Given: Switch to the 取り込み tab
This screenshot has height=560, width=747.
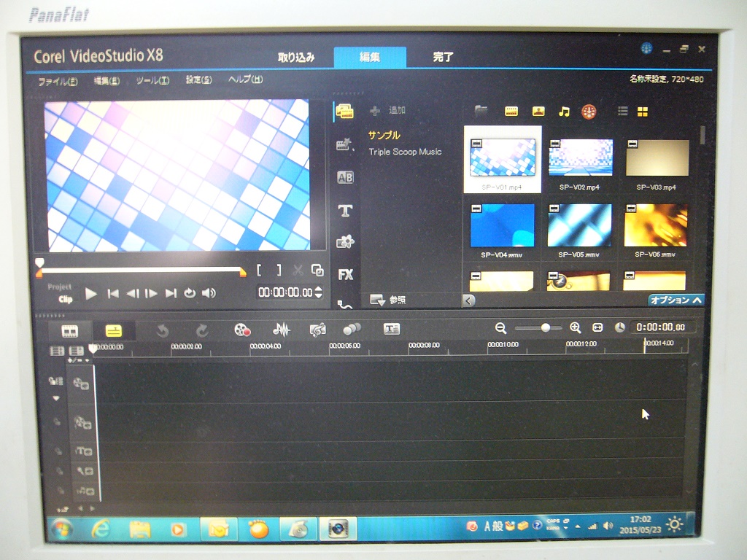Looking at the screenshot, I should (296, 58).
